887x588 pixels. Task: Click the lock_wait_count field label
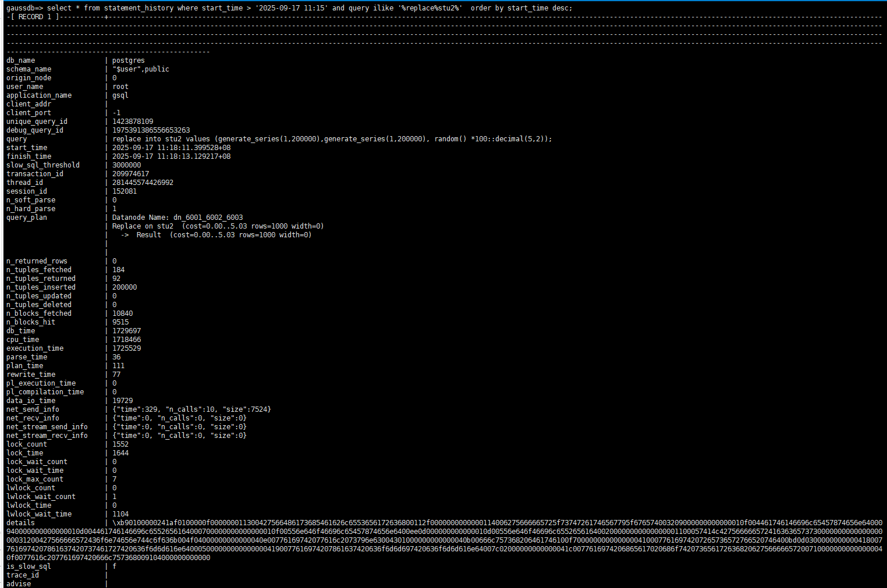(x=37, y=462)
